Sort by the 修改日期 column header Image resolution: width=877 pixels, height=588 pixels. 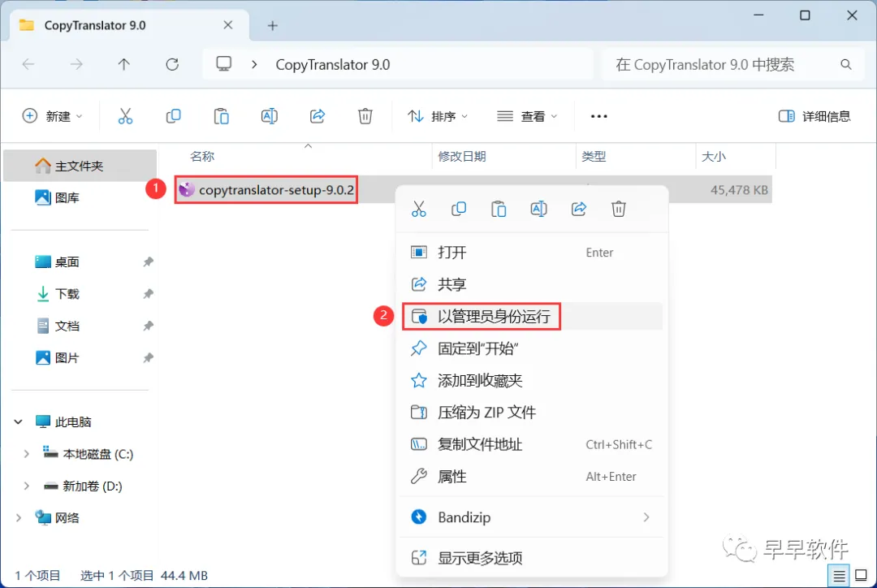pyautogui.click(x=504, y=156)
